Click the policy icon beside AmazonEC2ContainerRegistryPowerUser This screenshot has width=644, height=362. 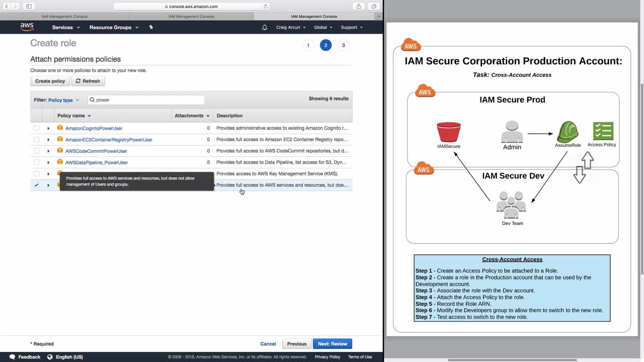(60, 139)
